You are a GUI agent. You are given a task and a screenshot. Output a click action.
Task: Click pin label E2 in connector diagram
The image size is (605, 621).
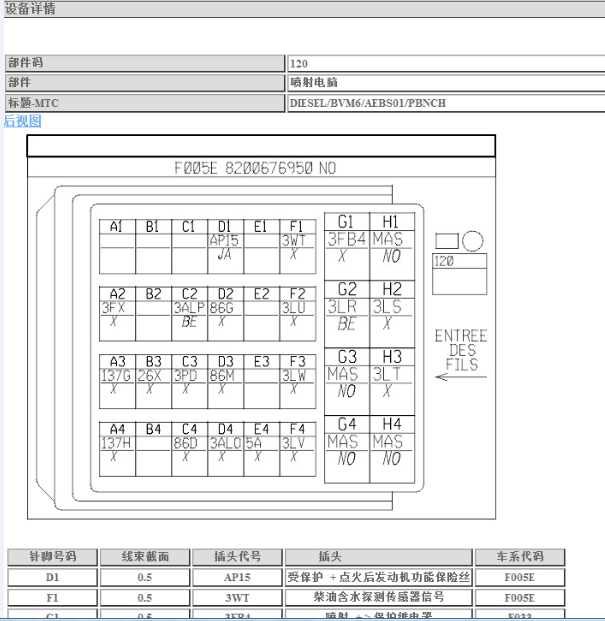[x=262, y=294]
